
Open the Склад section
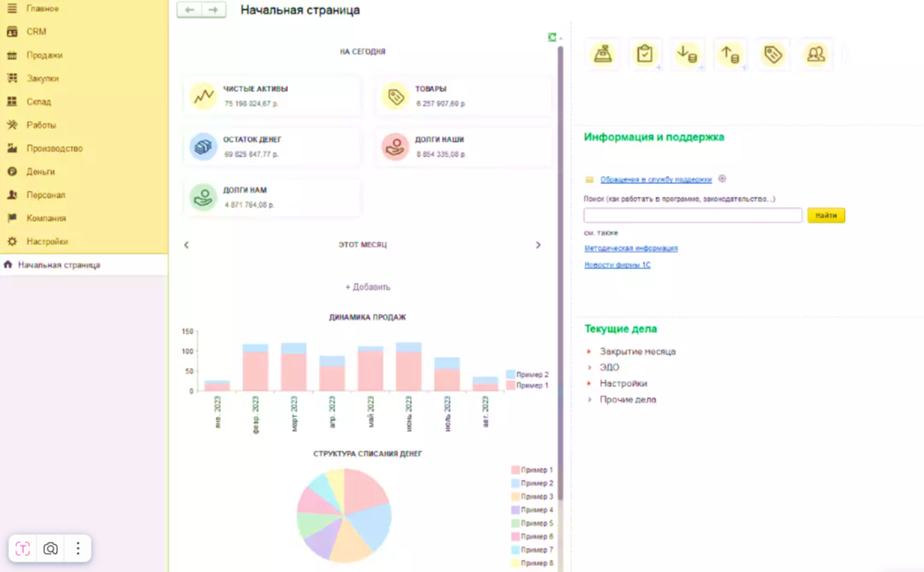[84, 101]
